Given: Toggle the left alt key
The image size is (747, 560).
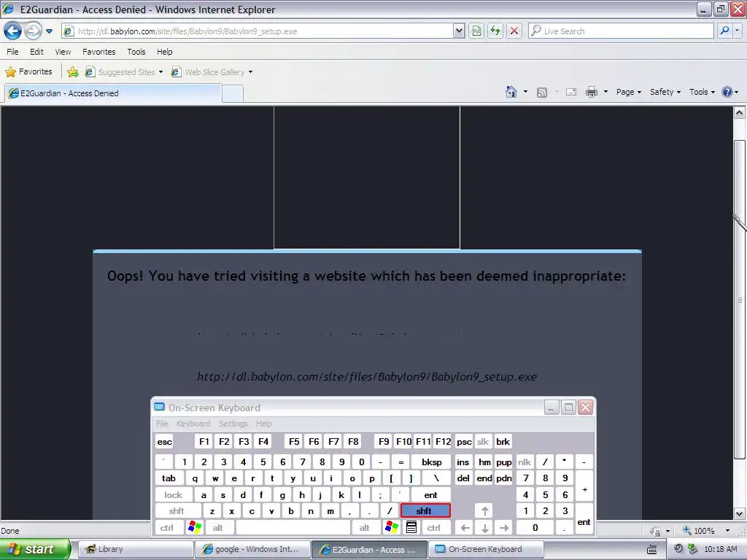Looking at the screenshot, I should (218, 528).
